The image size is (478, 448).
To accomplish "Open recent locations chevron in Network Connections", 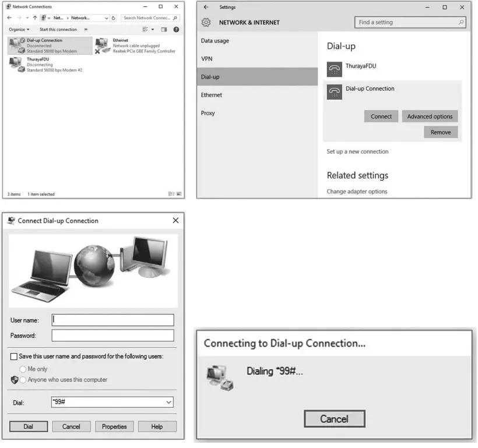I will [x=27, y=18].
